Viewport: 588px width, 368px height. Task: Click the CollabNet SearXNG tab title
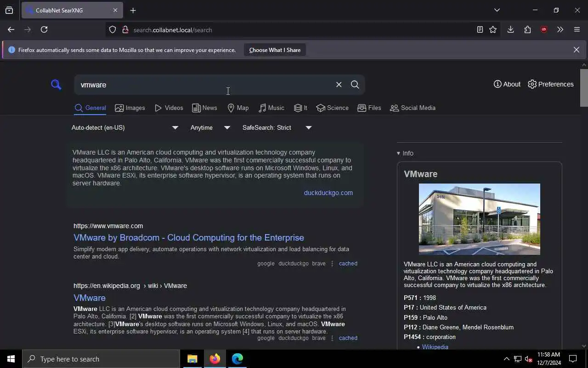click(x=59, y=10)
